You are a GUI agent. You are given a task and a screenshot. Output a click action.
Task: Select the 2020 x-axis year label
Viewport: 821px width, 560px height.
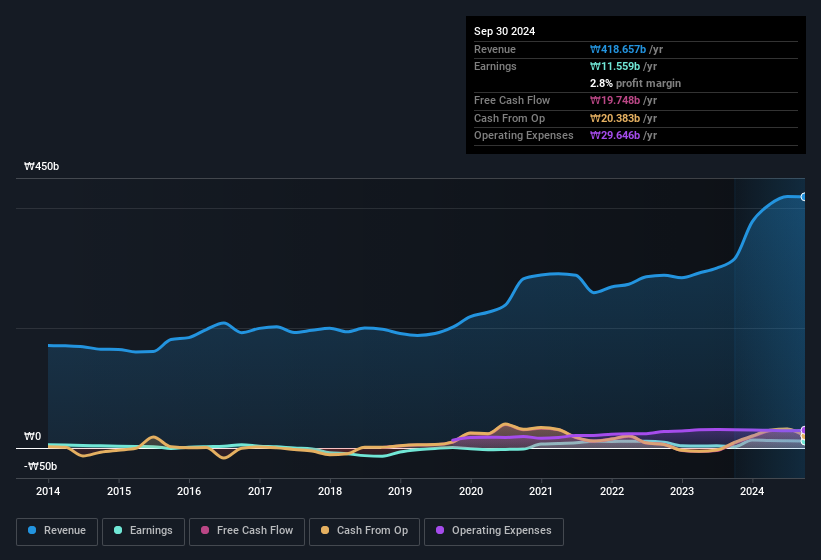(470, 491)
